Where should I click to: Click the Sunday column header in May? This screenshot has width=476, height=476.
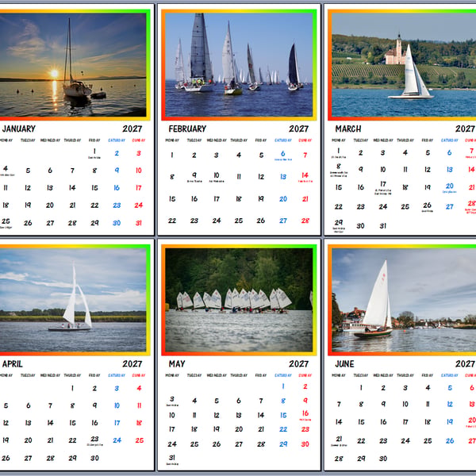[x=305, y=375]
